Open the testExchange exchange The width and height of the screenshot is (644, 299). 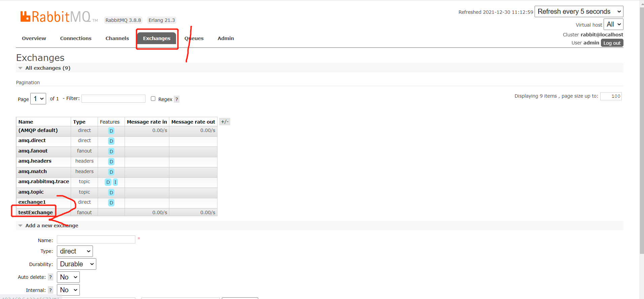pyautogui.click(x=36, y=212)
